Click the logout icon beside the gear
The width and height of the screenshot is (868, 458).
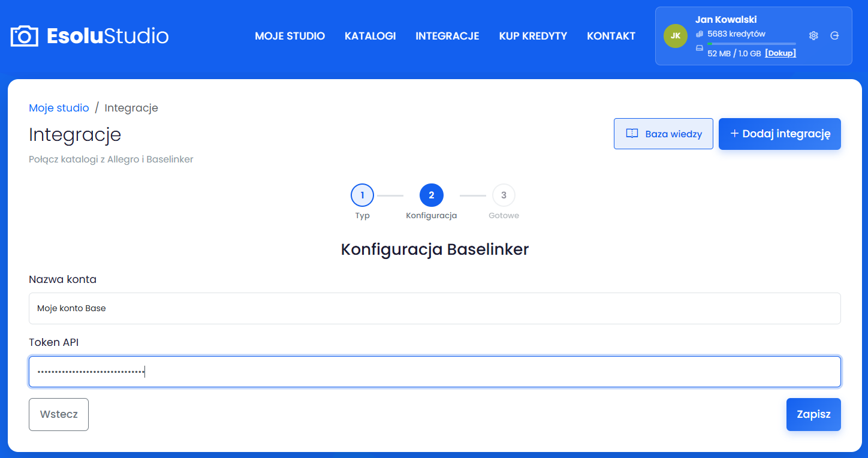pos(834,35)
